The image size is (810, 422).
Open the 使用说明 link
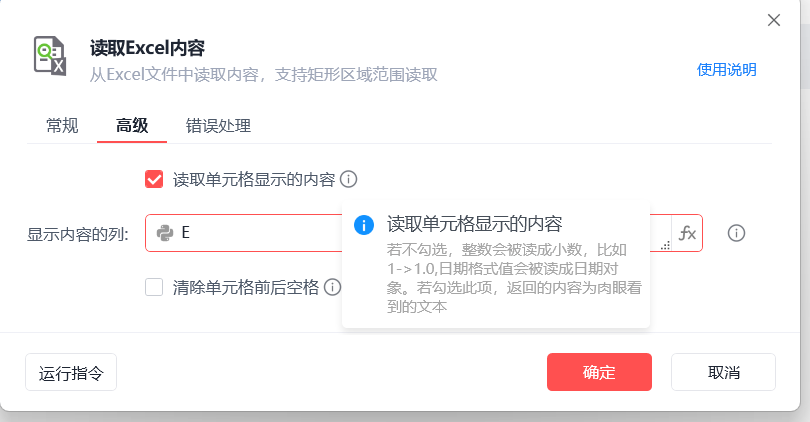[x=727, y=70]
